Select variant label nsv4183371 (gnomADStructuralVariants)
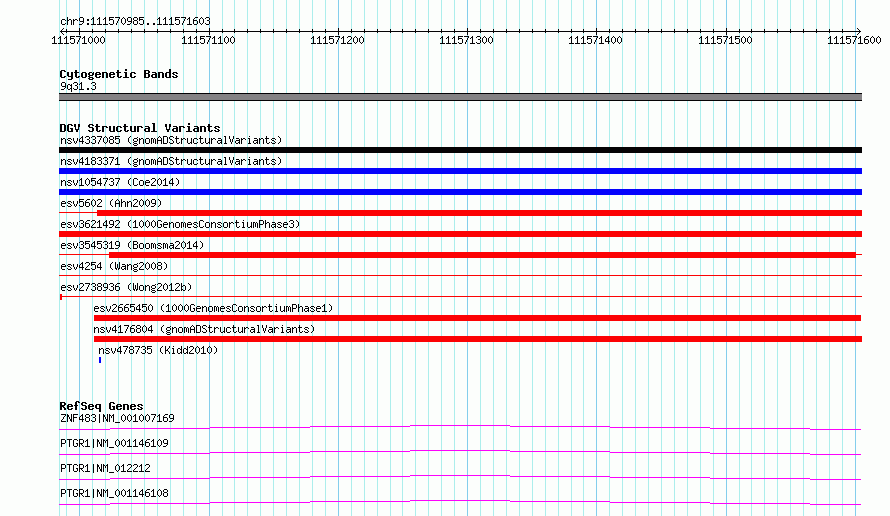This screenshot has width=890, height=516. [171, 161]
